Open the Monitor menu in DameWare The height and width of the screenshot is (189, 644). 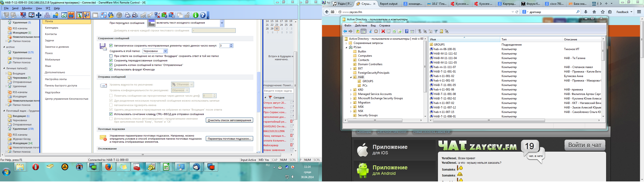(27, 8)
